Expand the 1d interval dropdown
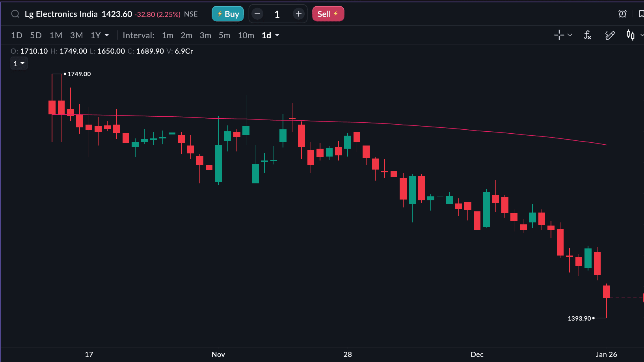Screen dimensions: 644x362 (277, 35)
